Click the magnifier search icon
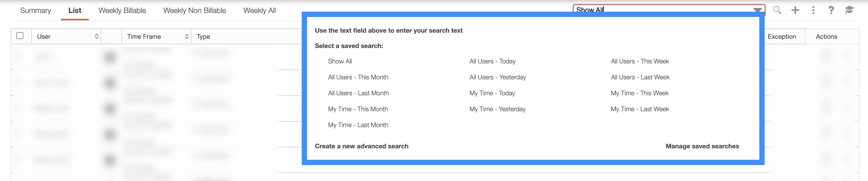The height and width of the screenshot is (181, 868). coord(777,10)
